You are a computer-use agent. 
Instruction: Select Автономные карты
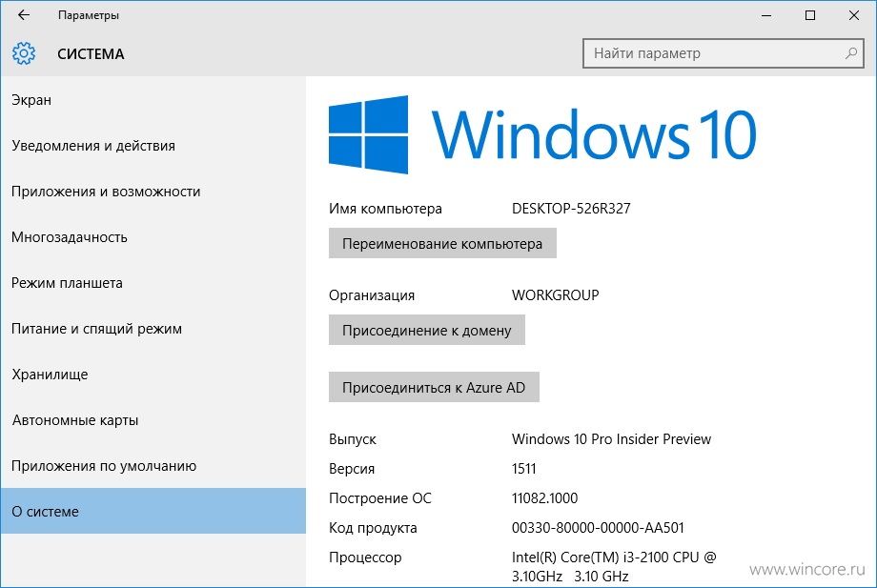(x=153, y=420)
